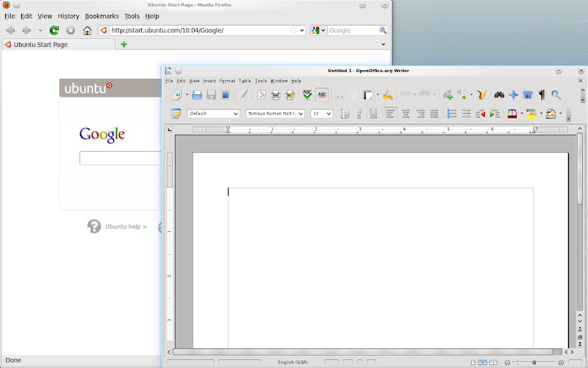Screen dimensions: 588x368
Task: Click the Writer zoom slider handle
Action: [x=534, y=362]
